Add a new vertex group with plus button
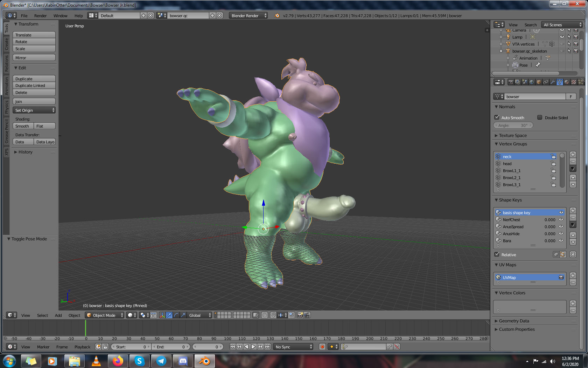588x368 pixels. coord(573,155)
